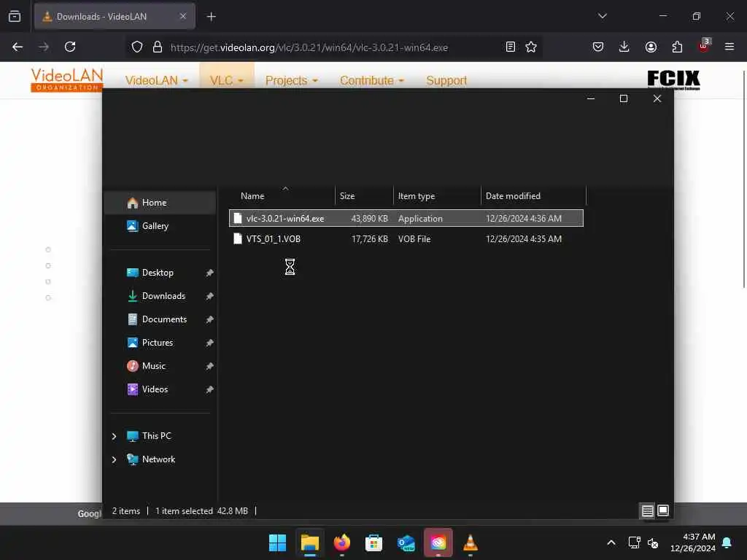
Task: Sort files by Item type column
Action: pos(437,196)
